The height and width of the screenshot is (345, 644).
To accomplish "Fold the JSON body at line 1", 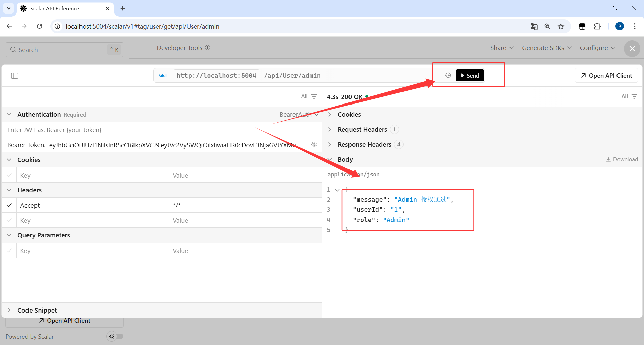I will coord(337,190).
